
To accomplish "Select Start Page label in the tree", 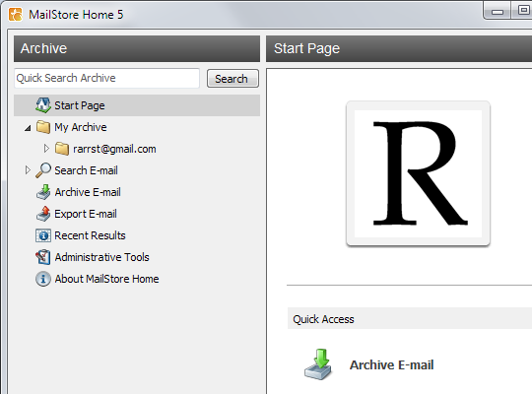I will [x=80, y=105].
